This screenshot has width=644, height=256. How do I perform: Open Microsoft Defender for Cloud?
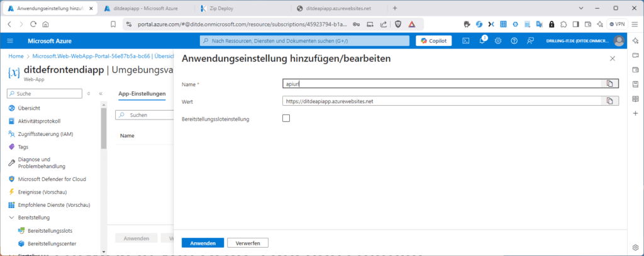(x=53, y=179)
